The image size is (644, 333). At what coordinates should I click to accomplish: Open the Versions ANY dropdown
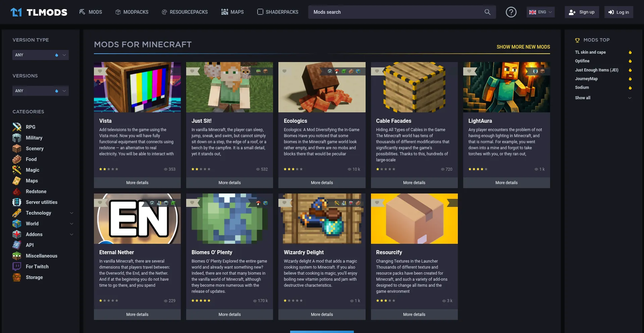(41, 91)
